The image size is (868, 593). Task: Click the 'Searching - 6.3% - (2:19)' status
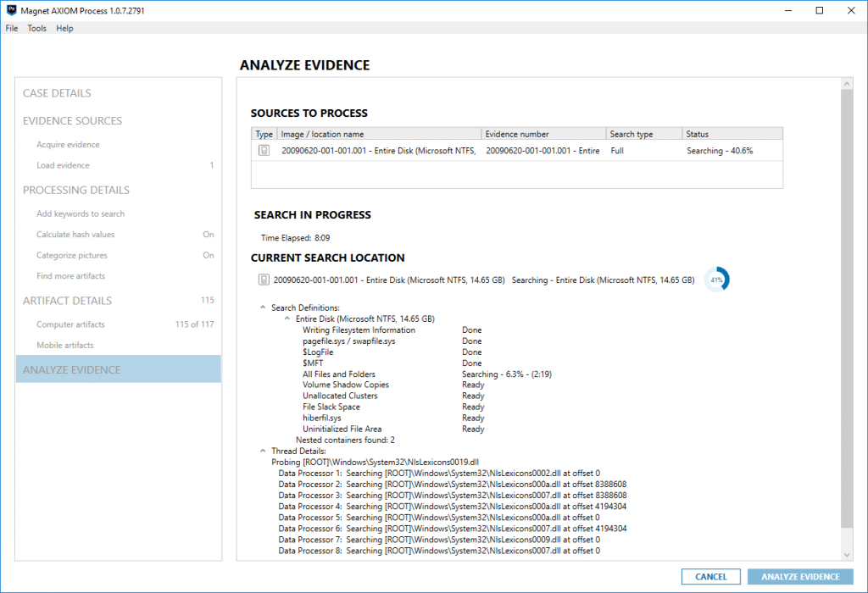coord(507,374)
